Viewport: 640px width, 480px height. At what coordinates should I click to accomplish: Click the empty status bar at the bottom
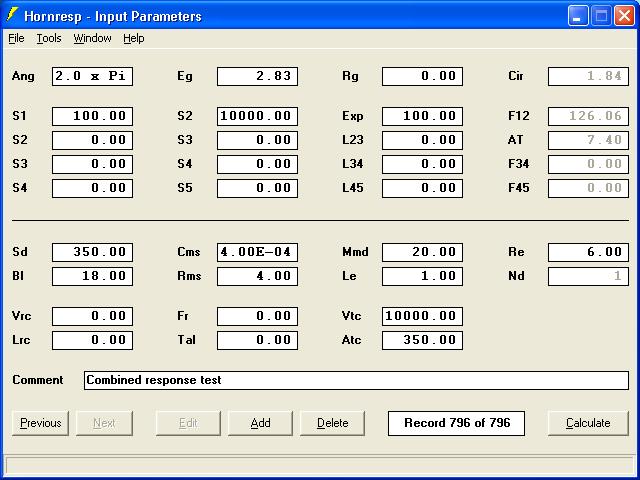pyautogui.click(x=320, y=465)
